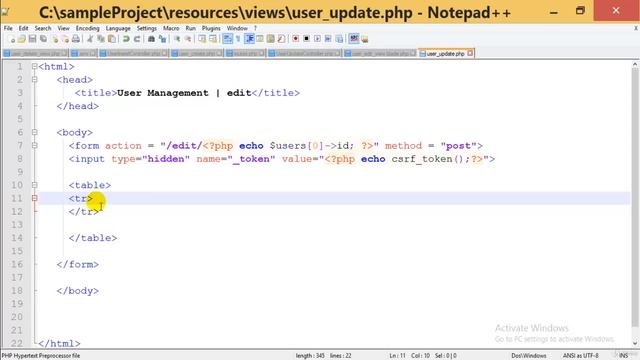Select the user_update.php tab

[445, 53]
